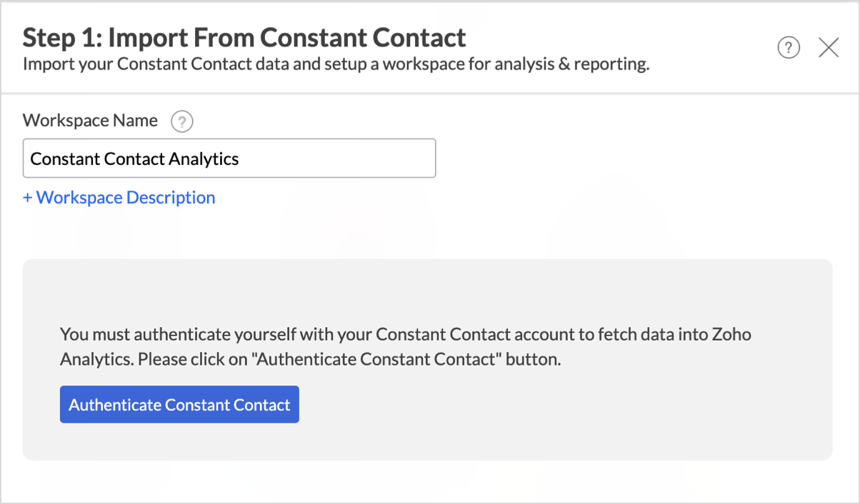Add a Workspace Description via the link
Screen dimensions: 860x504
[119, 198]
